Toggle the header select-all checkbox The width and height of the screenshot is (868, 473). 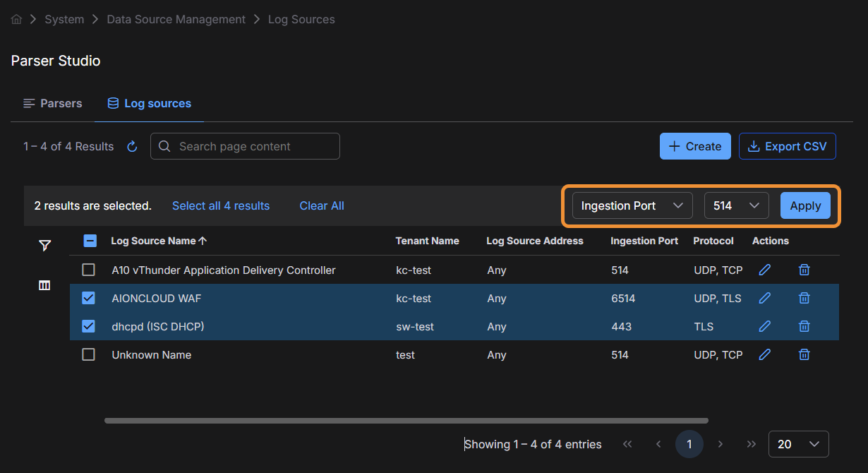tap(90, 241)
